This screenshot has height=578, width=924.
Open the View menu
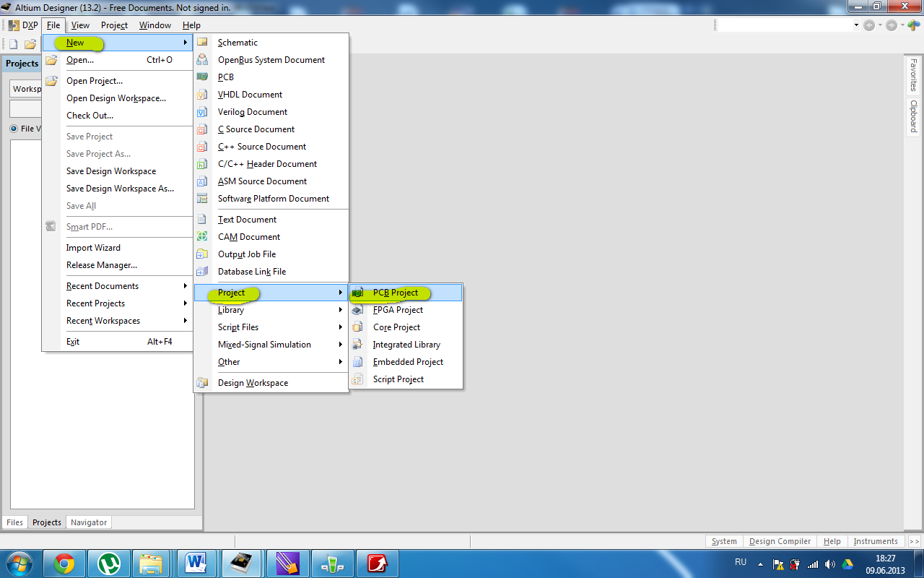(80, 25)
